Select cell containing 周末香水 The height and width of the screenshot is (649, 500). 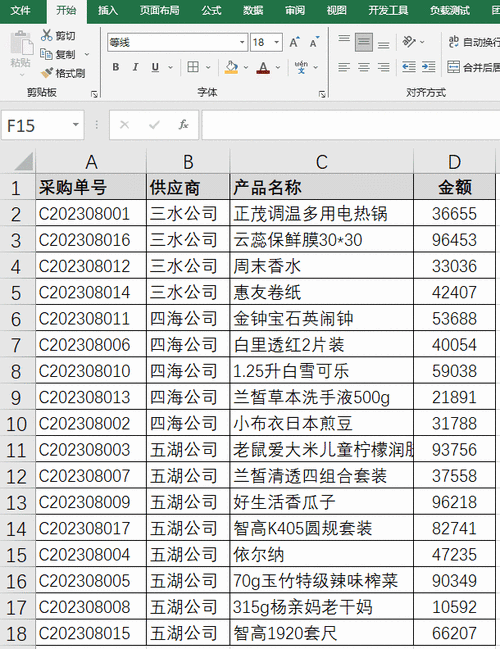click(322, 266)
